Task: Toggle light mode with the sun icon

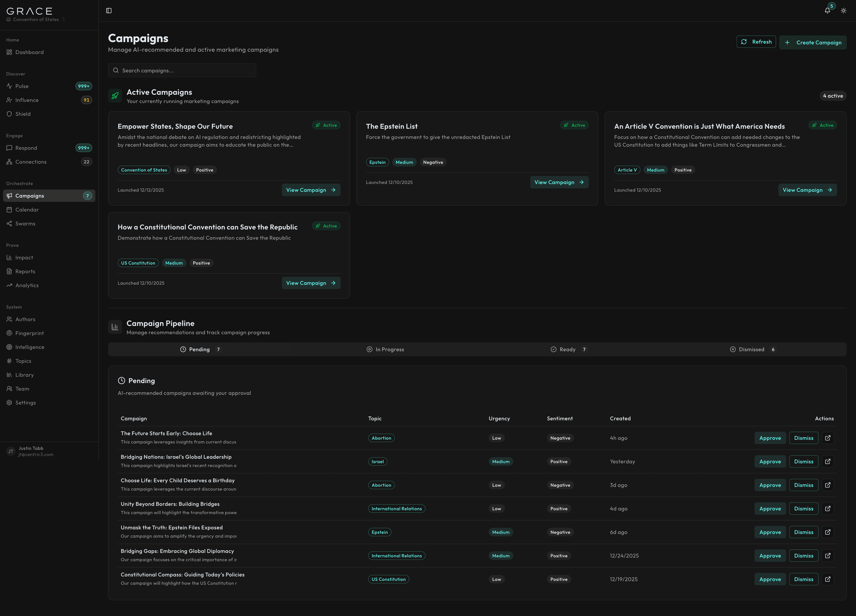Action: tap(844, 10)
